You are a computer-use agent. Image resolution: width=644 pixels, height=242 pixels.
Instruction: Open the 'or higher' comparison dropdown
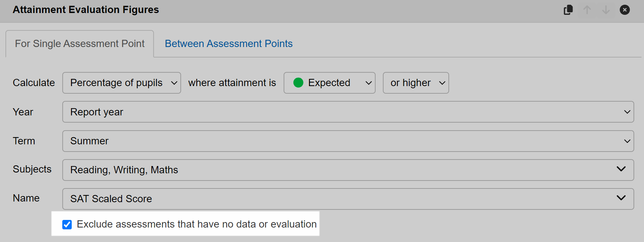coord(416,83)
